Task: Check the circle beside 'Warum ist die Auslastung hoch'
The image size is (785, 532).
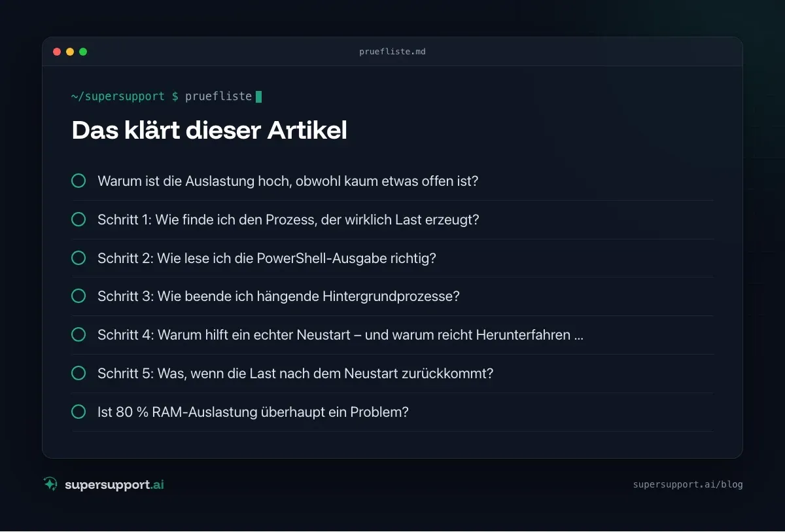Action: pos(78,181)
